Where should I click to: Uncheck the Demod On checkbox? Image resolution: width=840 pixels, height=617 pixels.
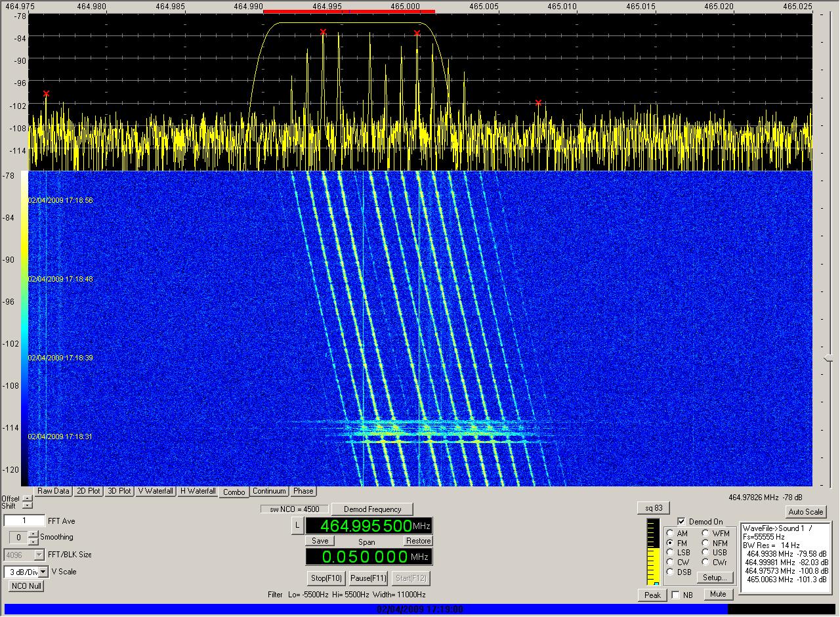pos(681,521)
